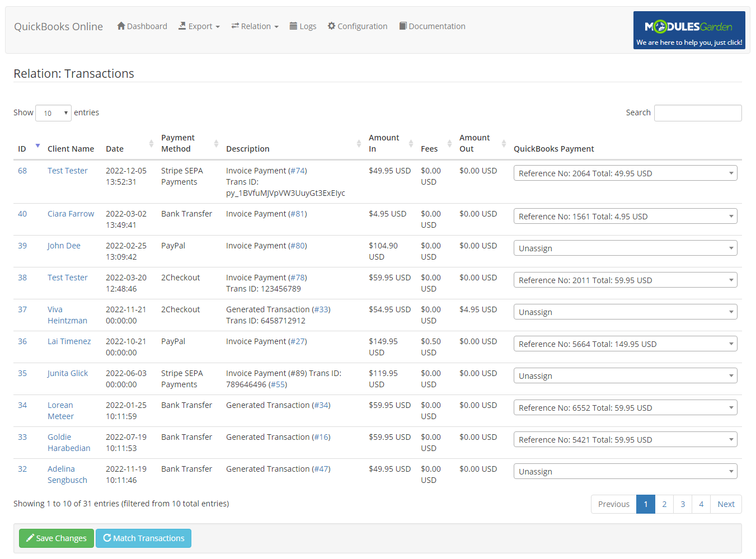Open invoice #74 link
This screenshot has width=756, height=559.
pyautogui.click(x=298, y=171)
